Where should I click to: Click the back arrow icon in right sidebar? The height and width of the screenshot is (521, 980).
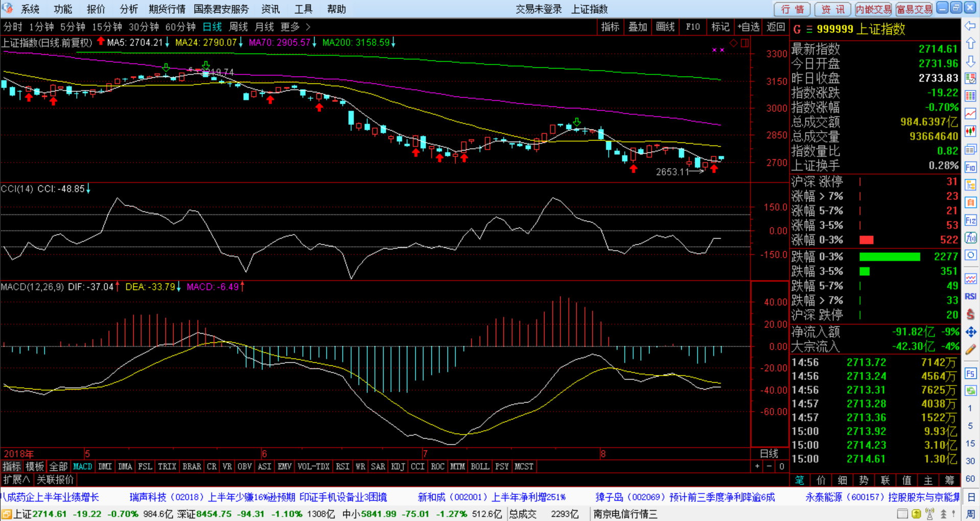coord(970,26)
